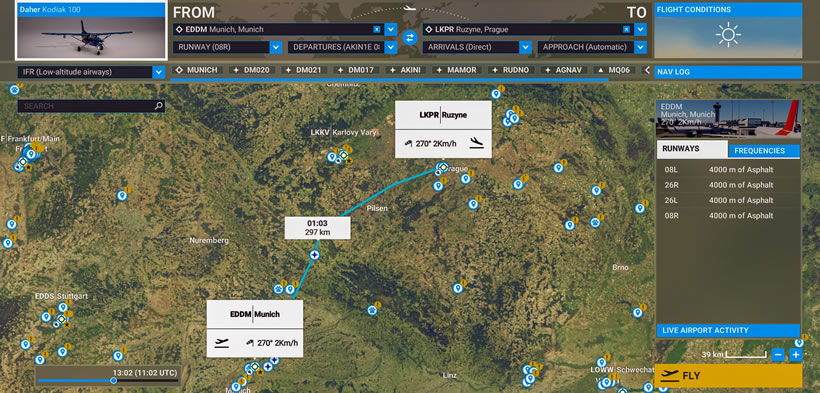Swap departure and arrival airports icon

pyautogui.click(x=409, y=38)
